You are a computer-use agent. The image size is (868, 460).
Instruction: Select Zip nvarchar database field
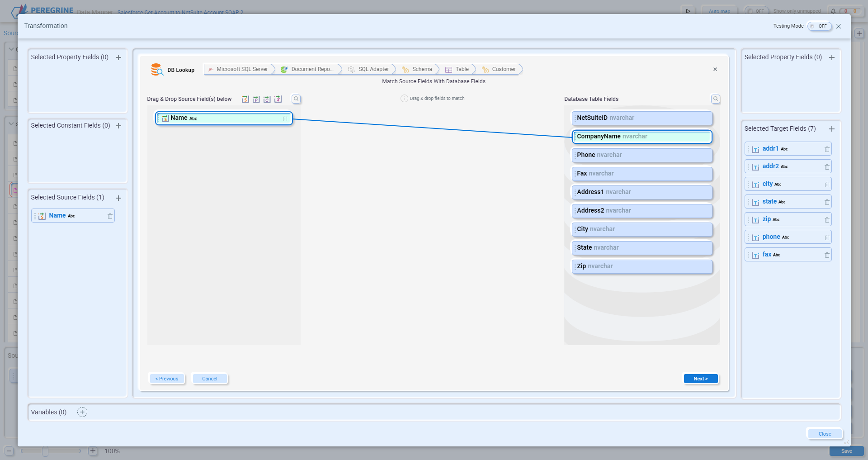[642, 266]
